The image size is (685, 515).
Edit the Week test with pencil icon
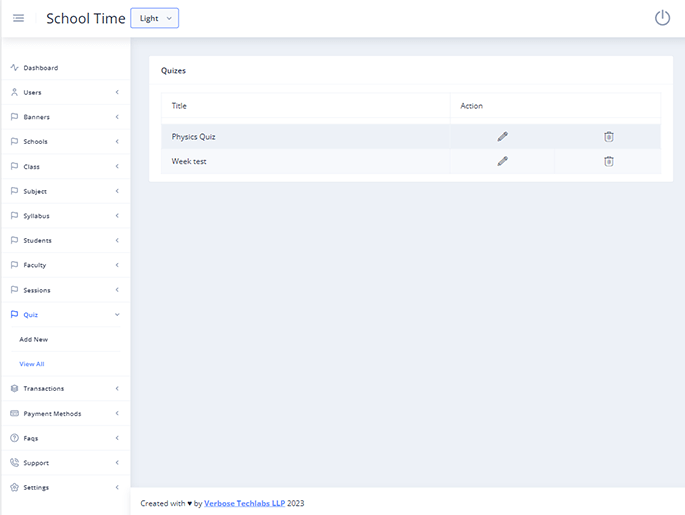coord(502,161)
